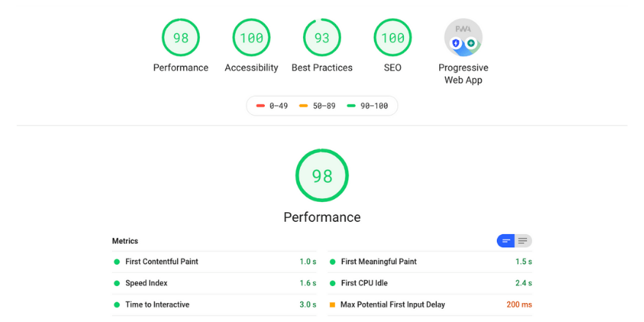This screenshot has height=322, width=644.
Task: Expand the First CPU Idle metric
Action: [364, 283]
